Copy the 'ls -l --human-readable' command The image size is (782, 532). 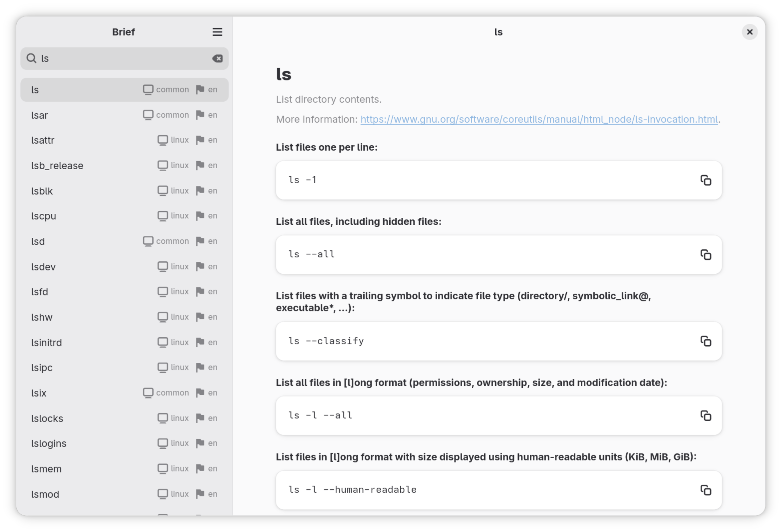(x=705, y=490)
